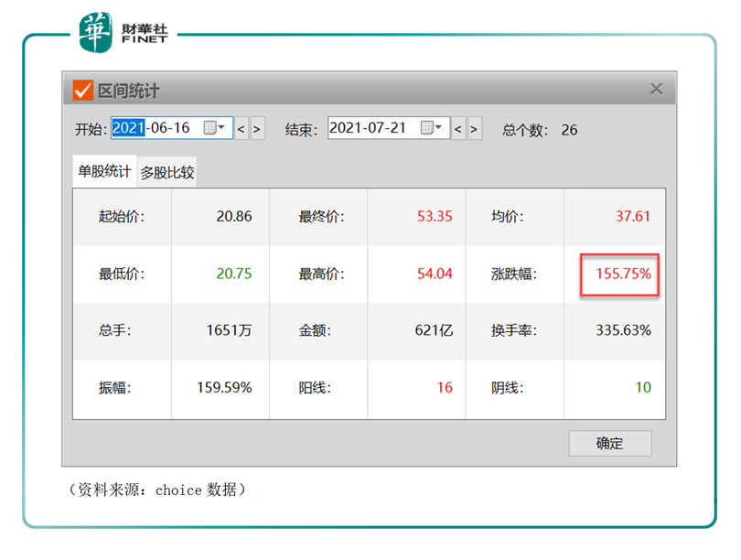Click the FINET green logo emblem
This screenshot has height=560, width=741.
coord(95,32)
